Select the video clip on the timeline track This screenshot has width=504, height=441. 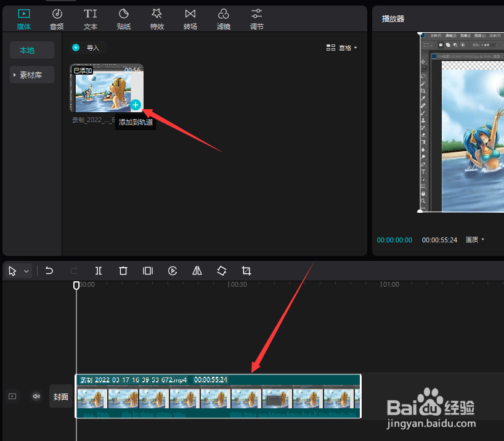(218, 397)
